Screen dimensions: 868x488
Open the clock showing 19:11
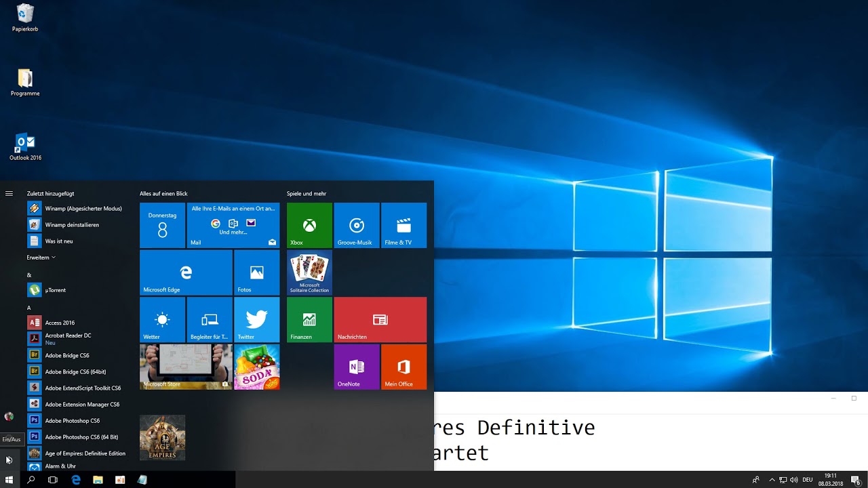pyautogui.click(x=831, y=480)
